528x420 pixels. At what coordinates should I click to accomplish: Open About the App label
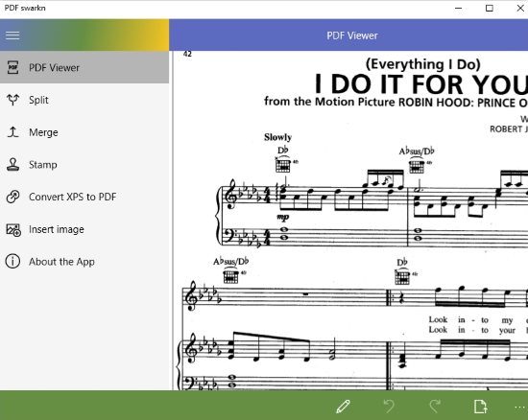click(61, 262)
